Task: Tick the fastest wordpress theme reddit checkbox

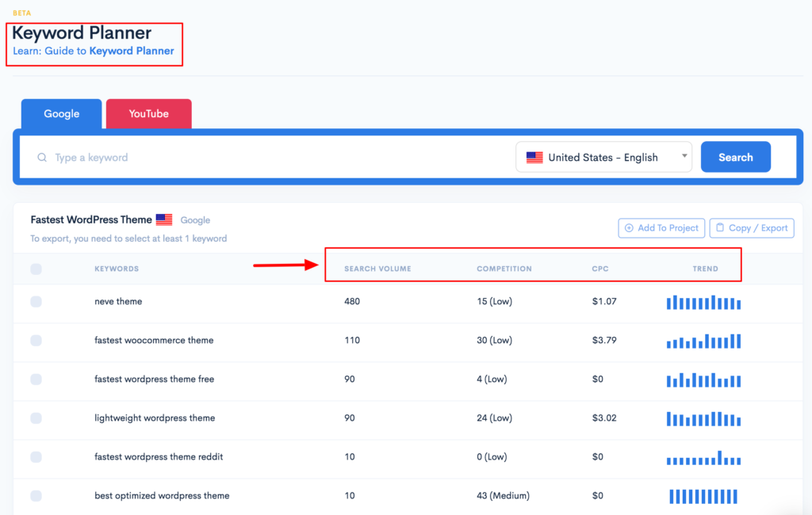Action: 36,456
